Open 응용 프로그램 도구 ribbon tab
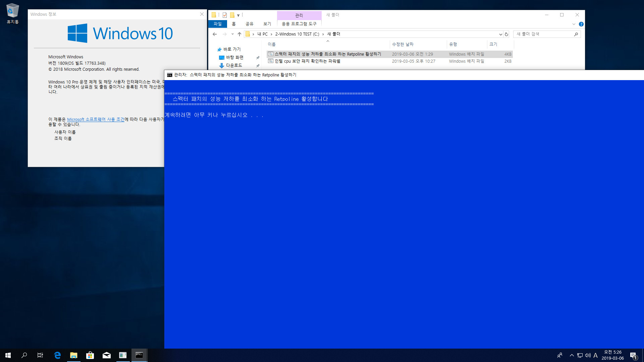Viewport: 644px width, 362px height. click(299, 24)
